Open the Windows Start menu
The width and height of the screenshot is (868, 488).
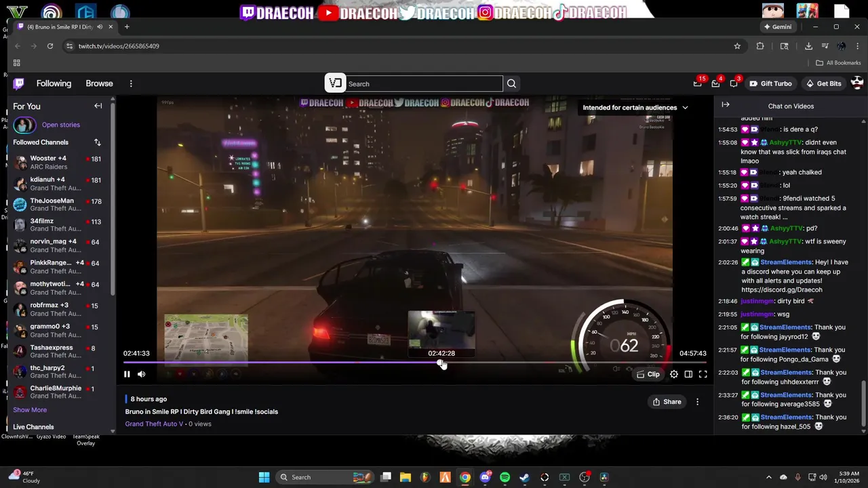coord(264,477)
